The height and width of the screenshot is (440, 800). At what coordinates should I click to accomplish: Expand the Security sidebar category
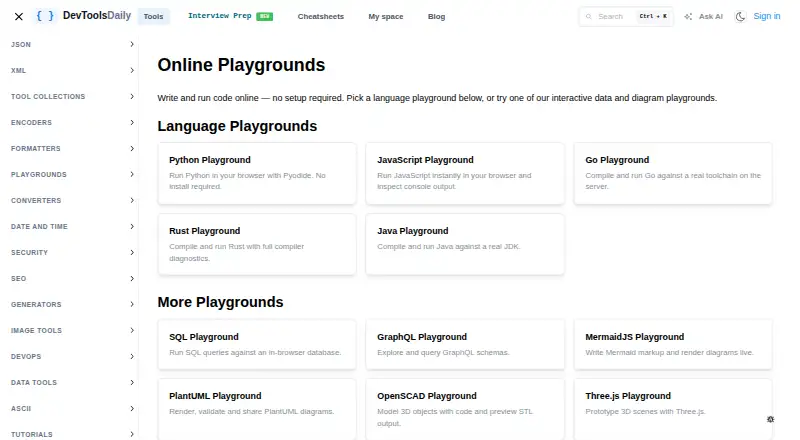(x=72, y=253)
